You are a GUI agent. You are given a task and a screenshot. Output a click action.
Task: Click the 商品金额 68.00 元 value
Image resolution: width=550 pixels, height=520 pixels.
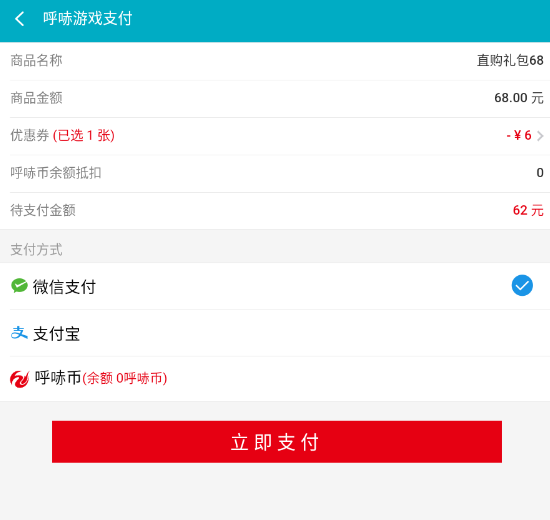pos(519,98)
